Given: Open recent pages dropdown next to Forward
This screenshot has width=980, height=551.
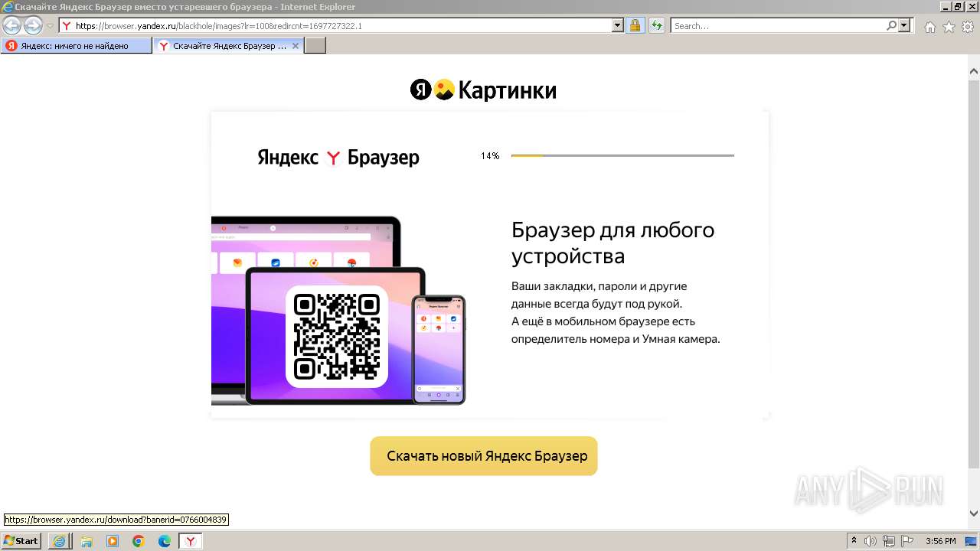Looking at the screenshot, I should 50,26.
